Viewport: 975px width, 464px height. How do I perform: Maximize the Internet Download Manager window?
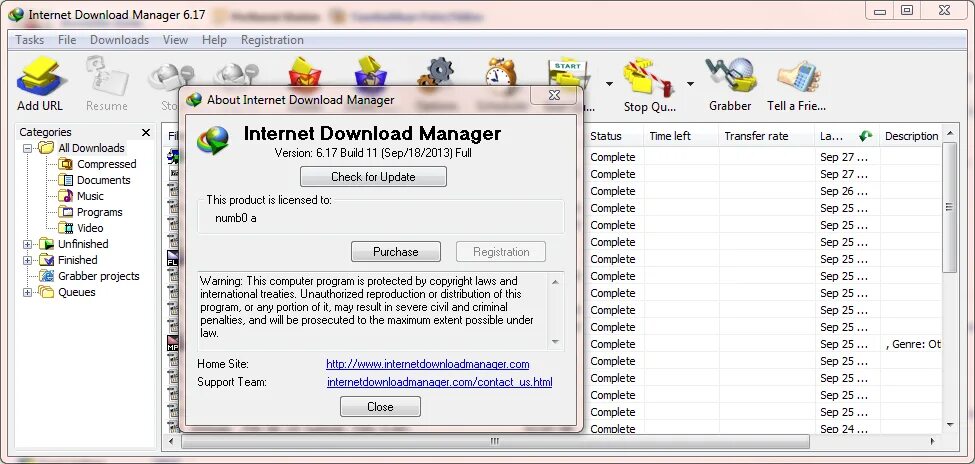[x=907, y=11]
